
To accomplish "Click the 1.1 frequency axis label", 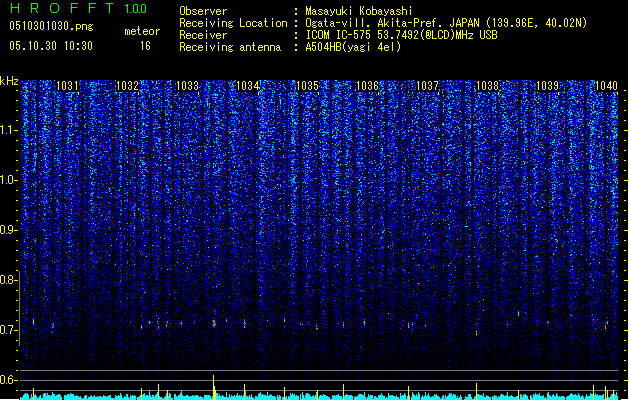I will coord(8,130).
